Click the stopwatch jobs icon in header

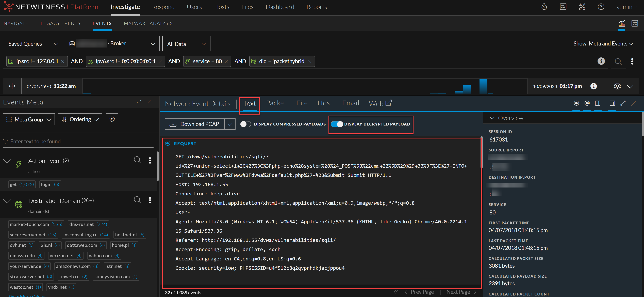[544, 7]
